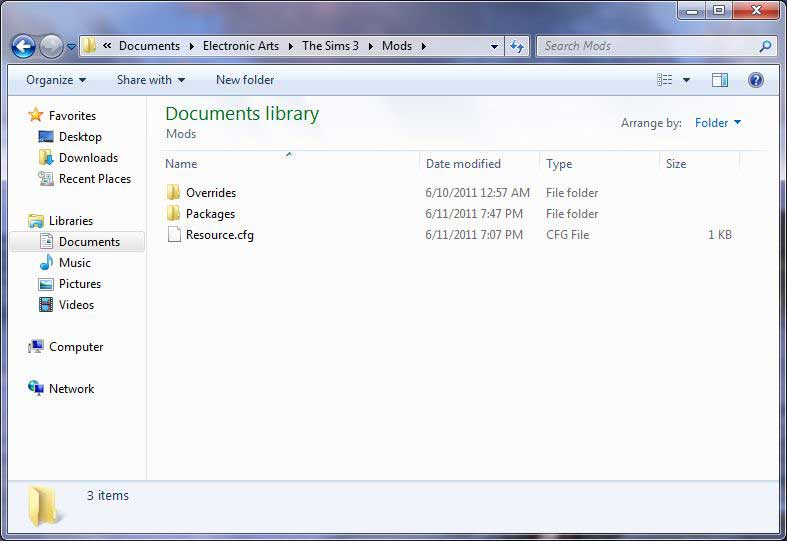Click the Pictures library icon
The height and width of the screenshot is (541, 787).
pyautogui.click(x=46, y=284)
